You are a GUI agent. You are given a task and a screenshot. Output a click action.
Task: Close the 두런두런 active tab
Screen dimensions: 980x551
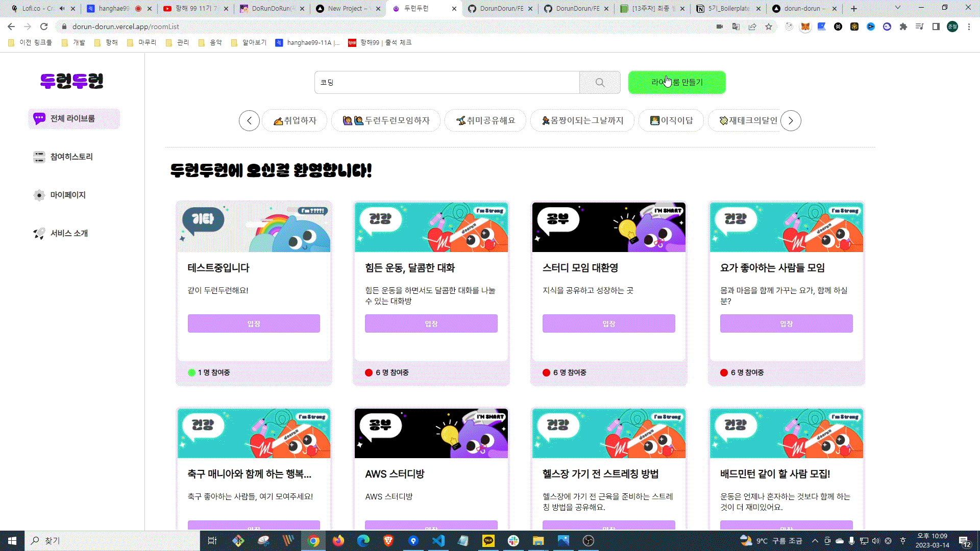(x=454, y=8)
